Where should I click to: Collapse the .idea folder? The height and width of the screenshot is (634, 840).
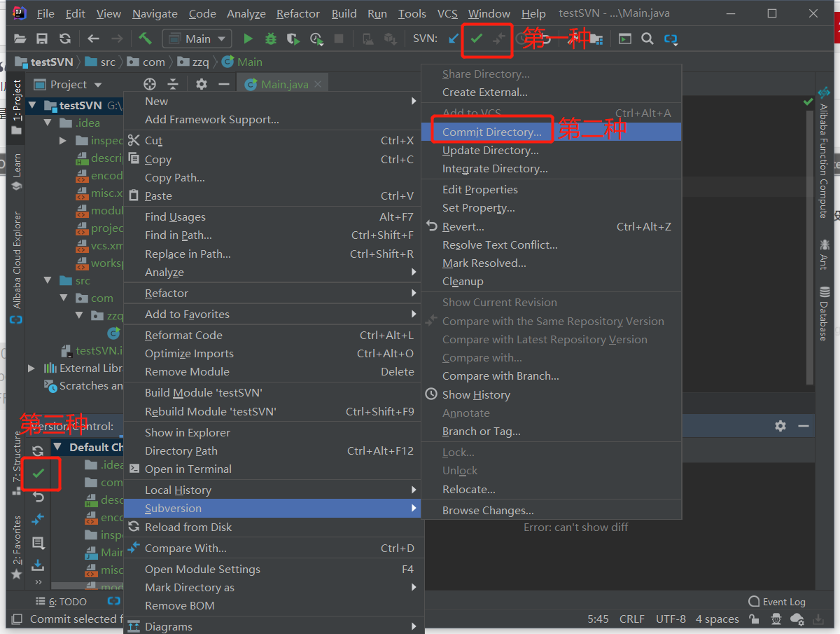coord(48,123)
